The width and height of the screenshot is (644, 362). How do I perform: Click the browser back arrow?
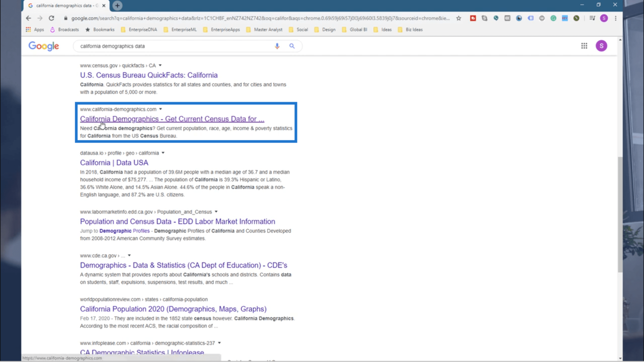28,18
